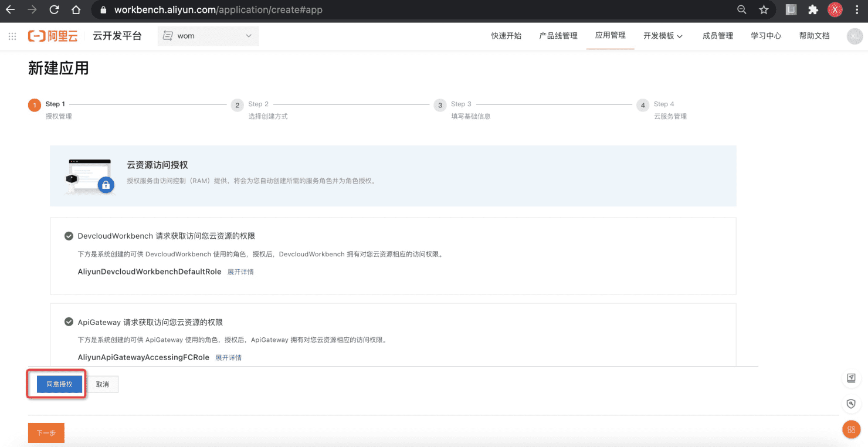Click the 云开发平台 title
868x447 pixels.
coord(117,36)
